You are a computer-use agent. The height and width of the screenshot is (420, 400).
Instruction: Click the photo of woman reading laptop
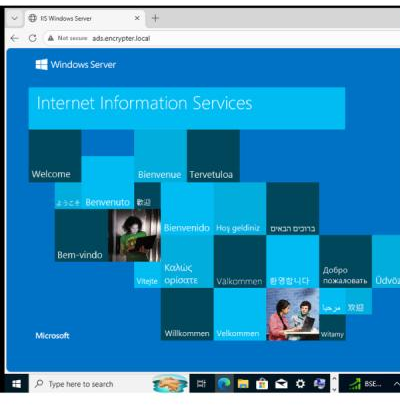coord(135,236)
